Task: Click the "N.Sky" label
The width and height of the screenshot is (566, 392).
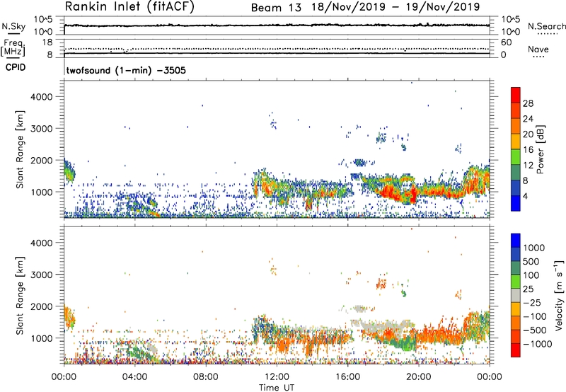Action: pyautogui.click(x=13, y=26)
